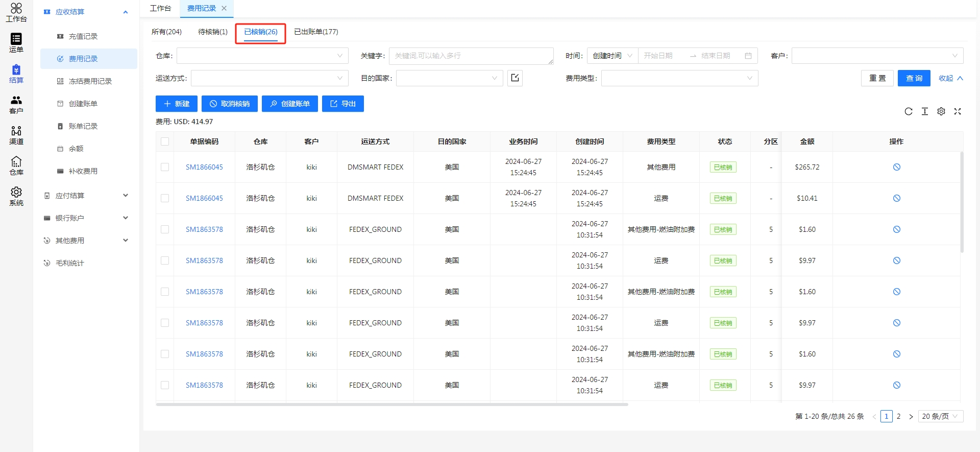Open the 运送方式 dropdown filter
The width and height of the screenshot is (980, 452).
[x=269, y=78]
